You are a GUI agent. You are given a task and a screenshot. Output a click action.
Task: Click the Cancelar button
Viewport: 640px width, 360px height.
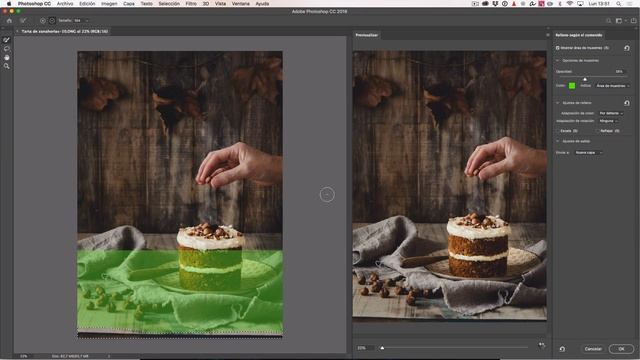tap(593, 349)
